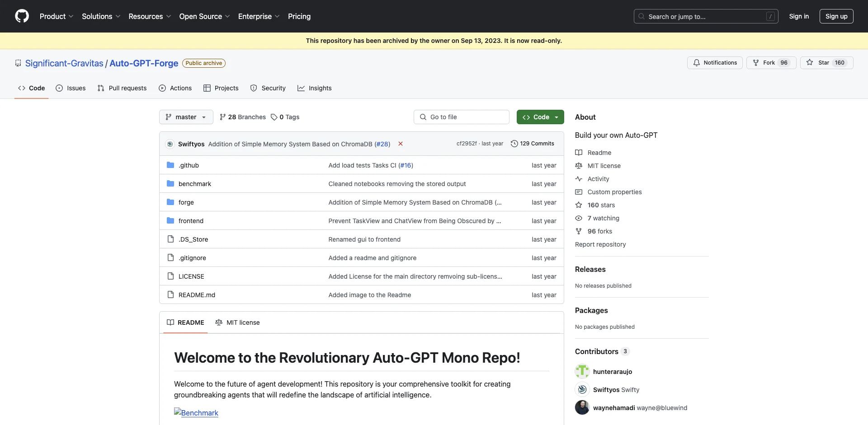Open the Readme link in About
Screen dimensions: 868x425
click(x=593, y=153)
